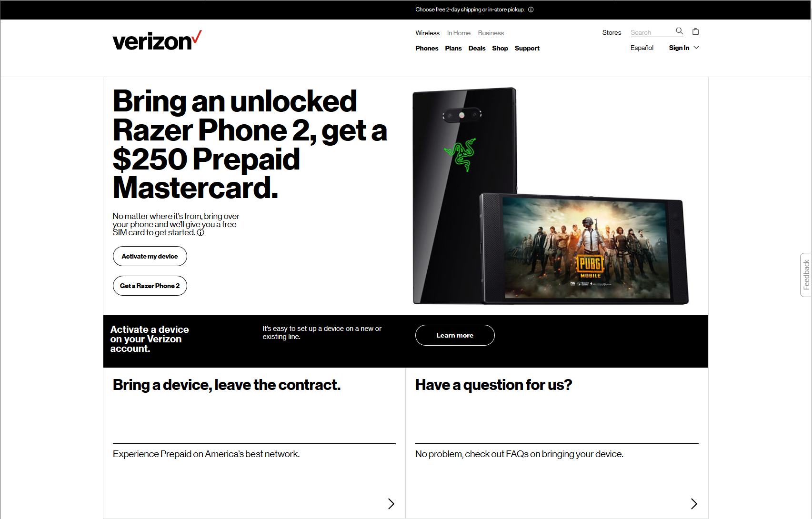This screenshot has width=812, height=519.
Task: Switch language to Español
Action: point(642,48)
